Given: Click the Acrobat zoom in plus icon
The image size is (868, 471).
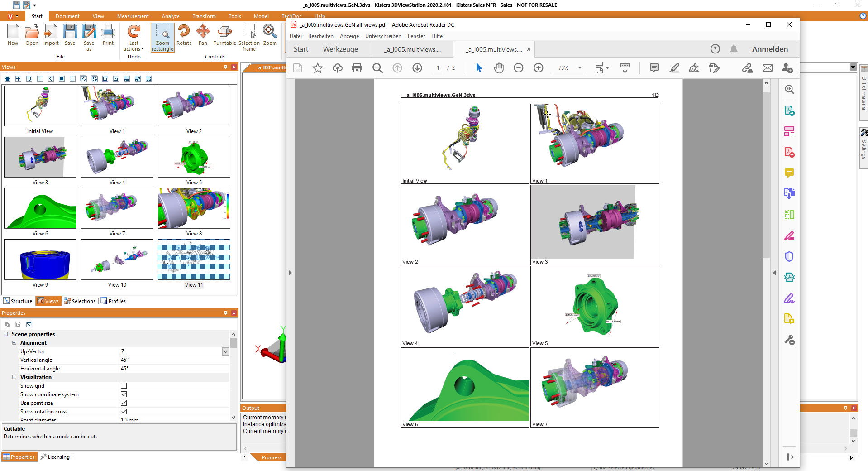Looking at the screenshot, I should tap(539, 68).
